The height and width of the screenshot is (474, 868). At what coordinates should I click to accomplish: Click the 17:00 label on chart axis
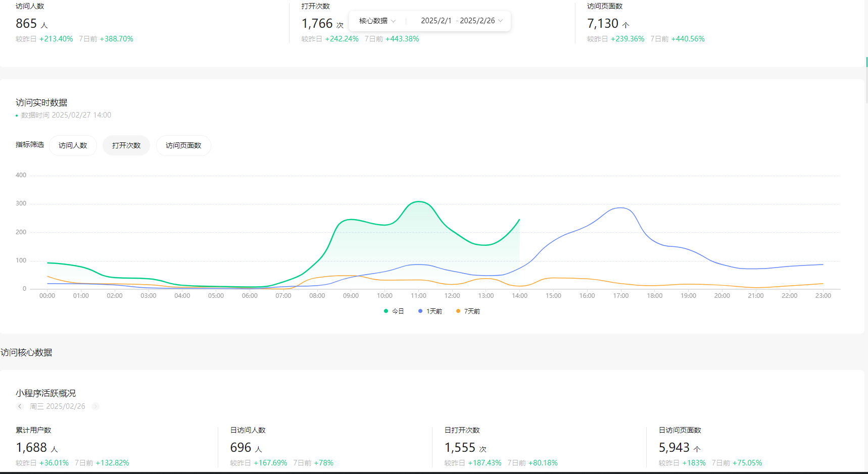pos(621,296)
